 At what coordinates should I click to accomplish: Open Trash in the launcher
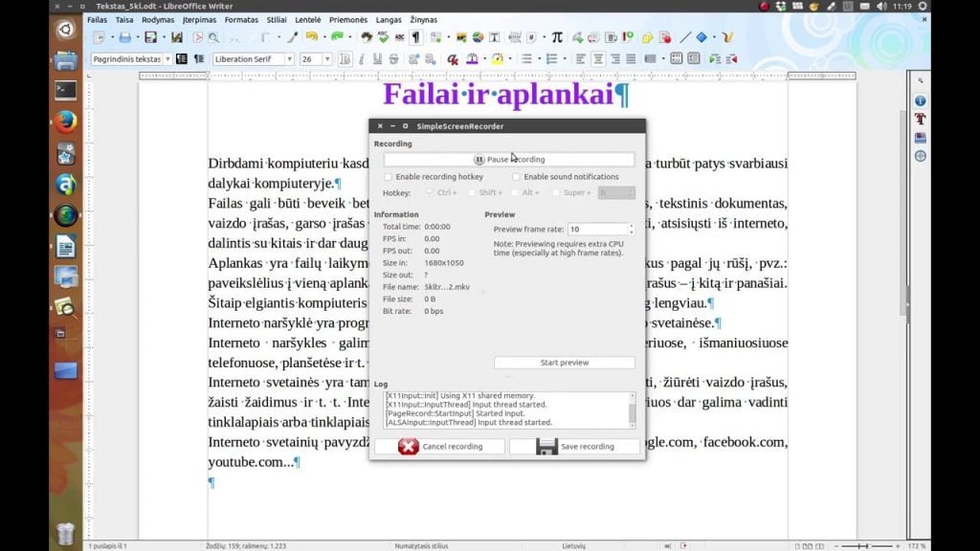point(66,533)
